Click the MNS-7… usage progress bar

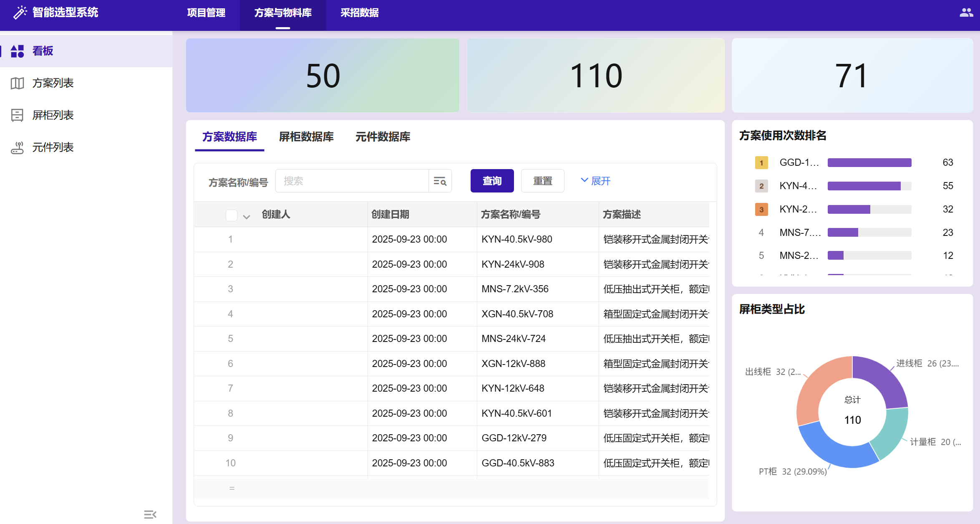point(869,232)
